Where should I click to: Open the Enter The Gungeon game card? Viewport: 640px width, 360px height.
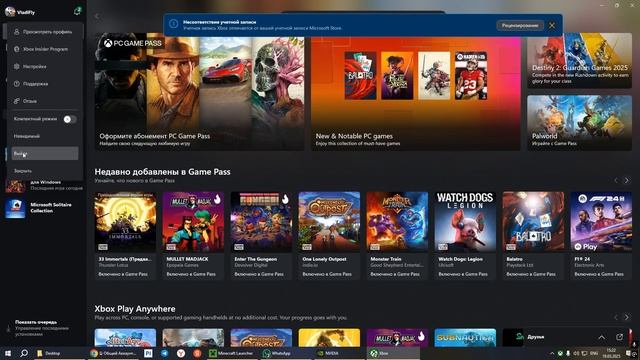pyautogui.click(x=261, y=236)
